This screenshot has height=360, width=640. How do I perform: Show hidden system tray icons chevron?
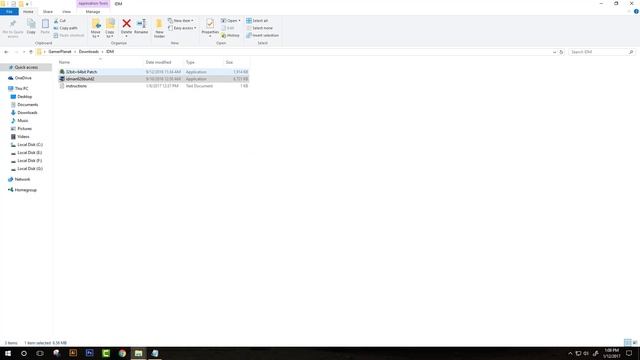(x=570, y=353)
